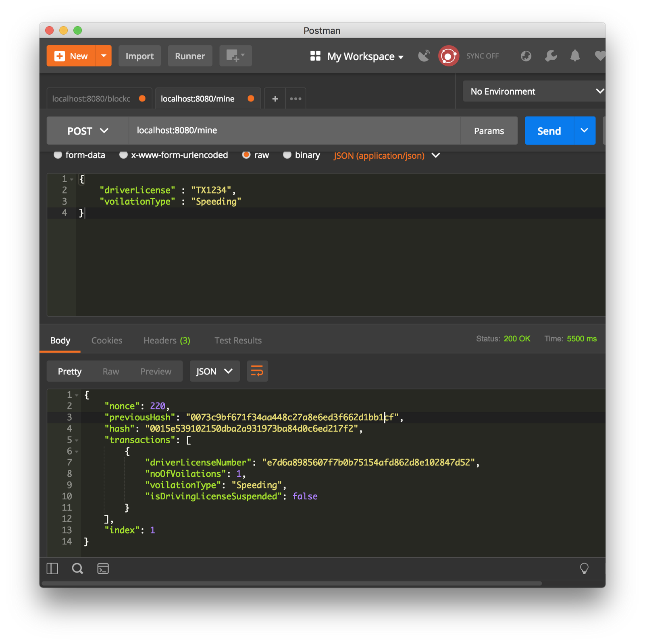645x644 pixels.
Task: Choose the binary body radio button
Action: [x=287, y=155]
